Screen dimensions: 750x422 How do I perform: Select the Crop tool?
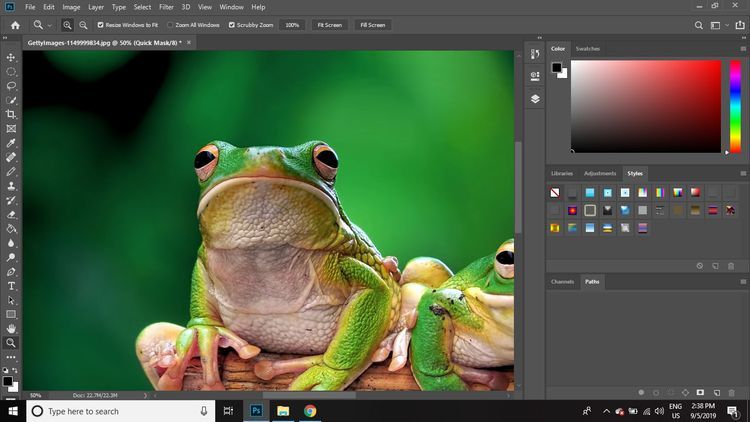[11, 114]
